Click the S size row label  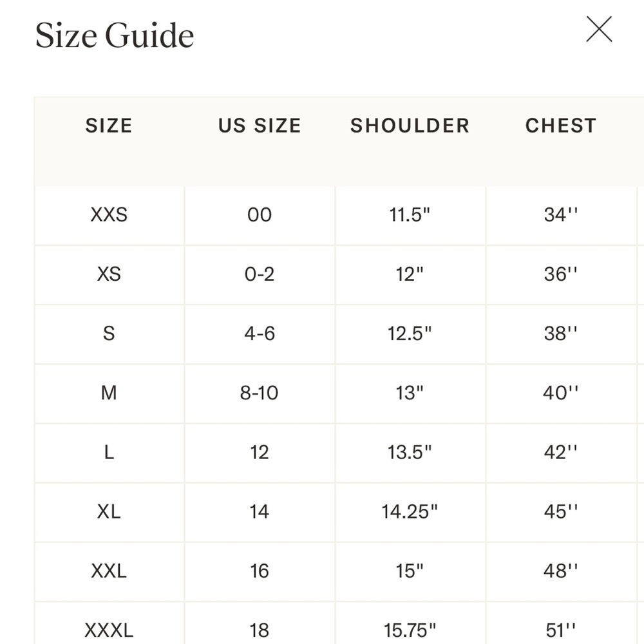pos(109,333)
